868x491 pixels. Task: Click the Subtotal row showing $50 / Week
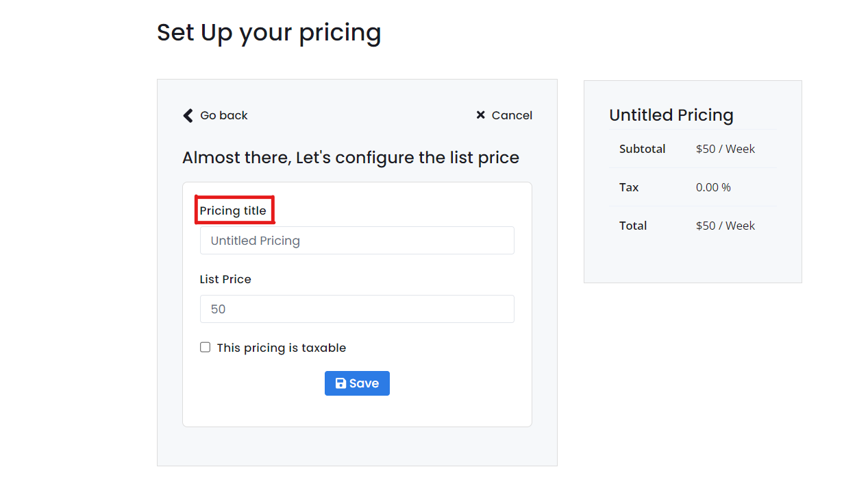tap(693, 149)
